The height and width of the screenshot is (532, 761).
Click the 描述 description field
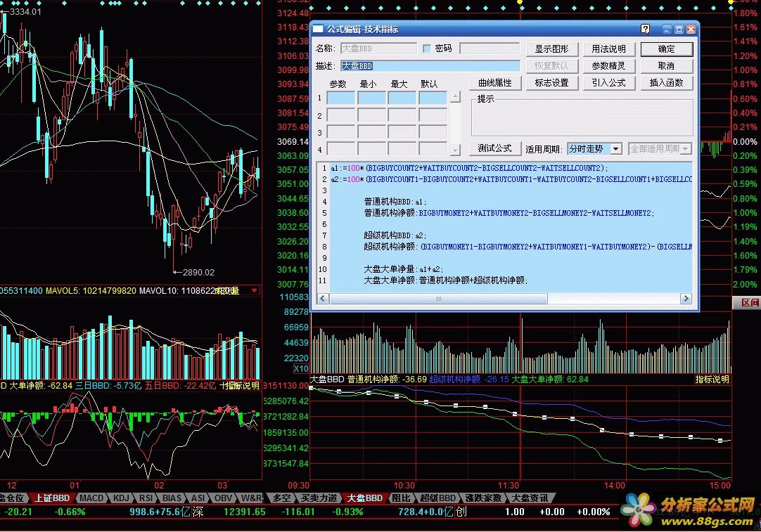[x=430, y=66]
